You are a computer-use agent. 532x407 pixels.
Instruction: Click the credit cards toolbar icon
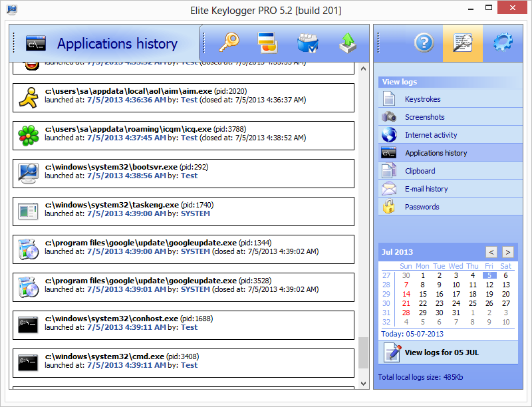[x=268, y=43]
